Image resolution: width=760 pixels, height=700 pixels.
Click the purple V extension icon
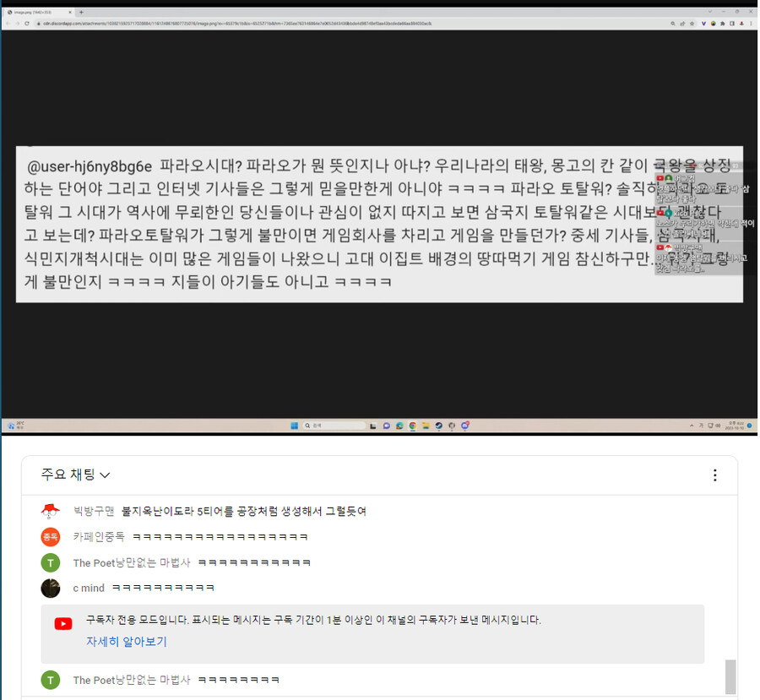coord(703,24)
